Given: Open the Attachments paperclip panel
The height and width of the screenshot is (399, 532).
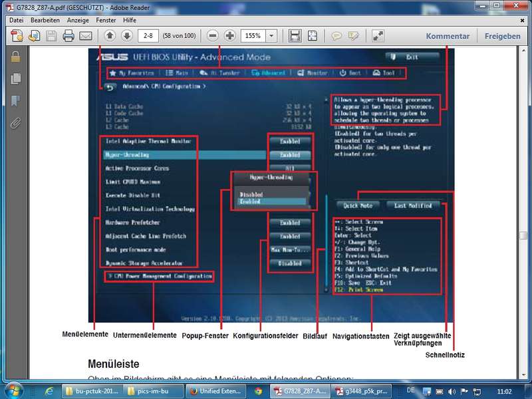Looking at the screenshot, I should coord(15,122).
